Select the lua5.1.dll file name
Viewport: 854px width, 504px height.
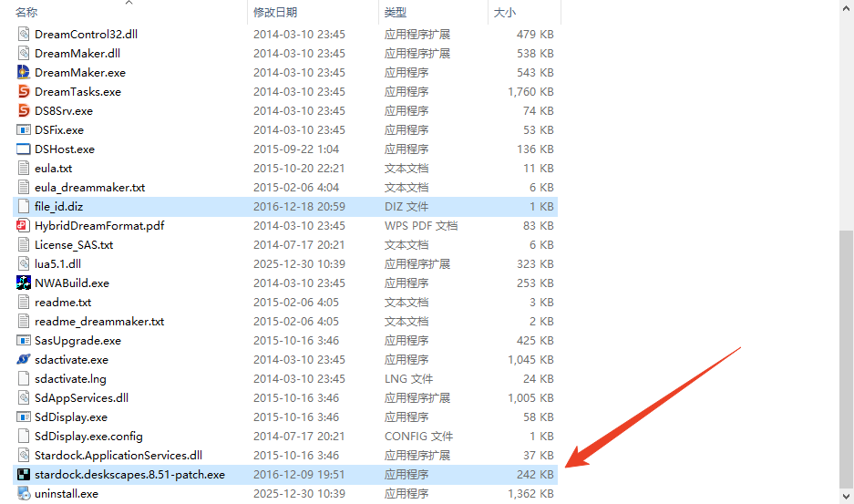tap(57, 264)
